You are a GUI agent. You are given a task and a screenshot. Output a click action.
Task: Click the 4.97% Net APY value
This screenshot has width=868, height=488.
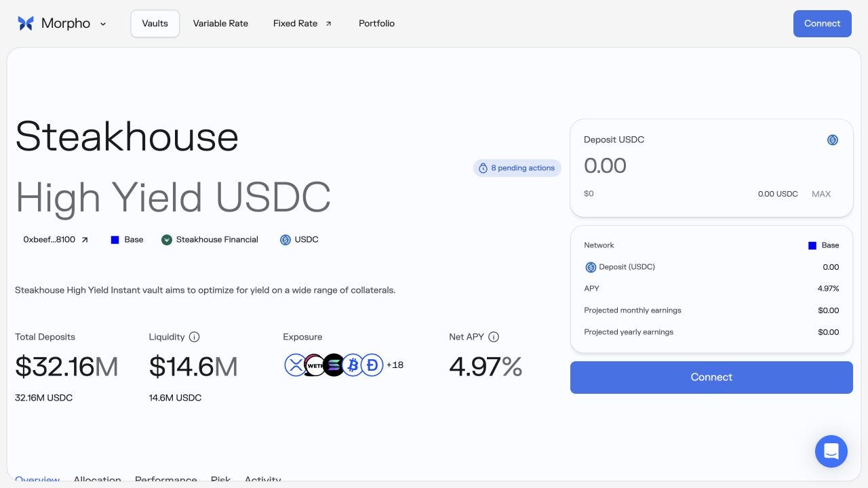tap(486, 367)
